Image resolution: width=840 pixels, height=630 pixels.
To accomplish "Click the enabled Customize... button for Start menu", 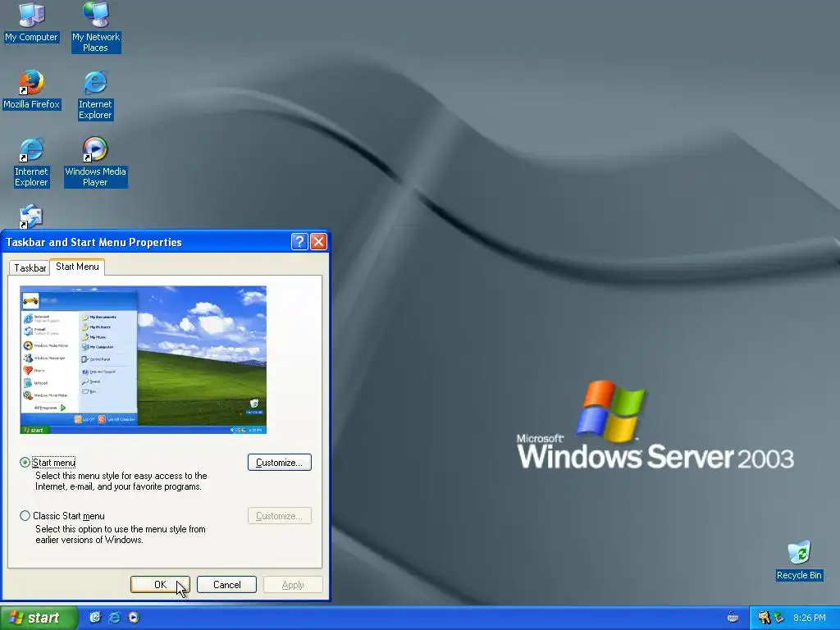I will click(279, 463).
